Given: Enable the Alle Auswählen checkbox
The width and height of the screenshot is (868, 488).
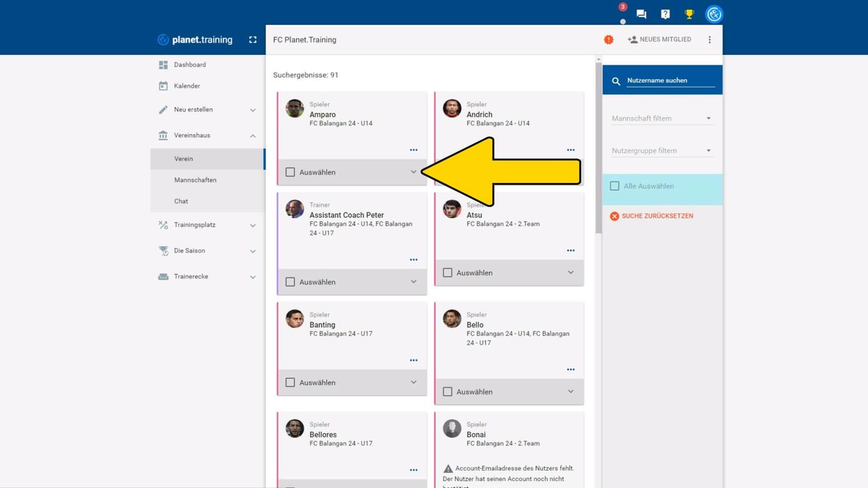Looking at the screenshot, I should click(615, 186).
